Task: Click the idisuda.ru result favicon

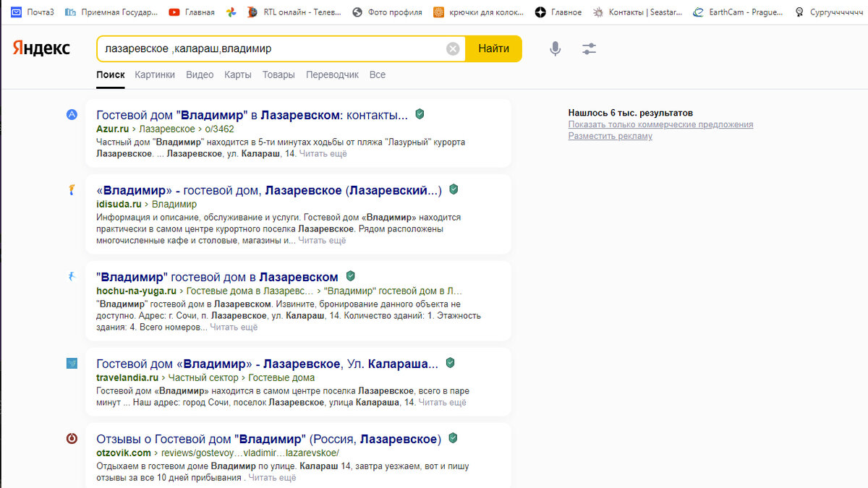Action: [72, 189]
